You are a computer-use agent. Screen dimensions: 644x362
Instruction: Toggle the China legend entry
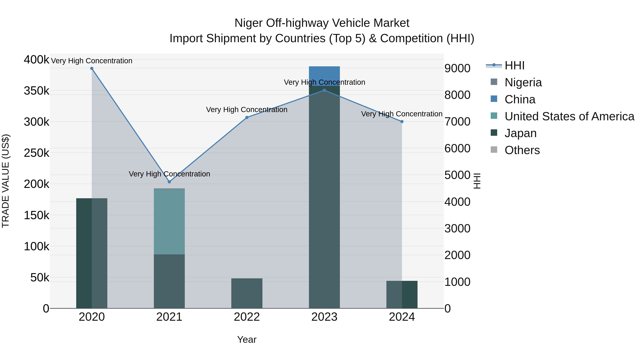513,99
